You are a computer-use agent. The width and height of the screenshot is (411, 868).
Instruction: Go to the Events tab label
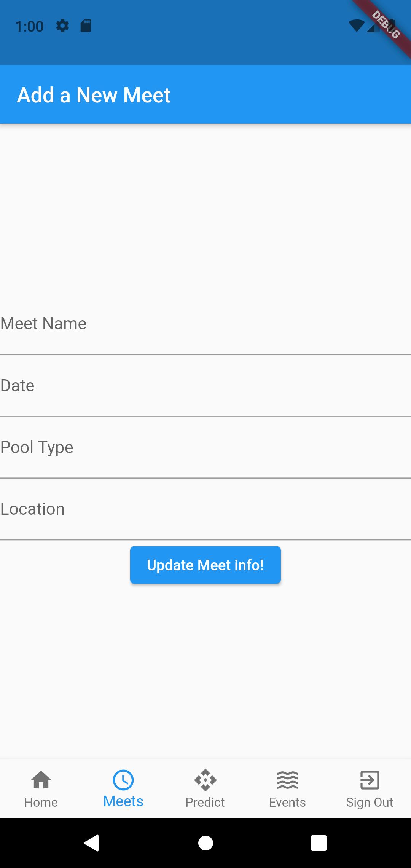pos(288,803)
